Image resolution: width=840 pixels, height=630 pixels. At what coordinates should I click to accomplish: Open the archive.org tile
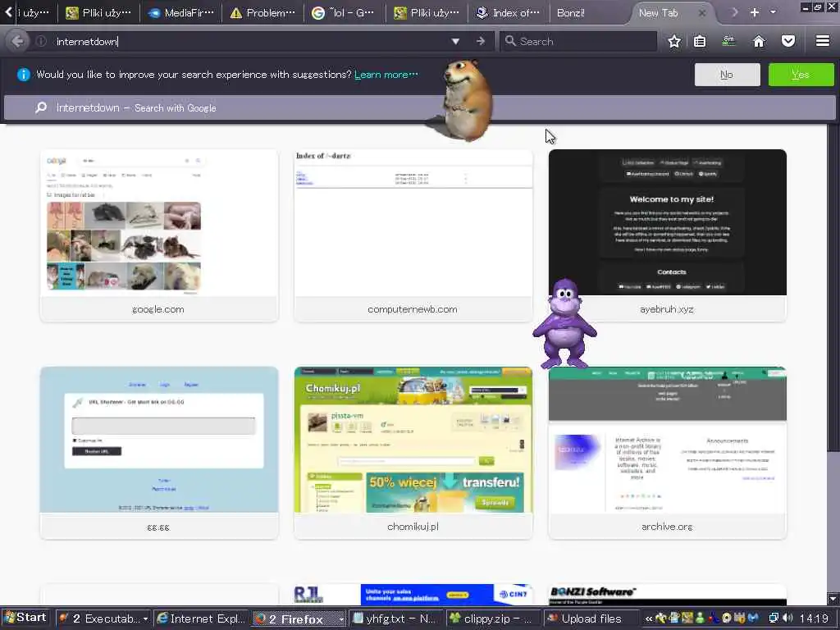(668, 453)
